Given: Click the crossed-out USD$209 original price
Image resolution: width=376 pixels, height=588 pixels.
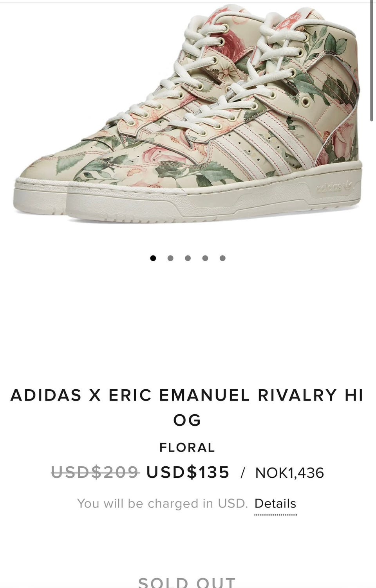Looking at the screenshot, I should [95, 472].
